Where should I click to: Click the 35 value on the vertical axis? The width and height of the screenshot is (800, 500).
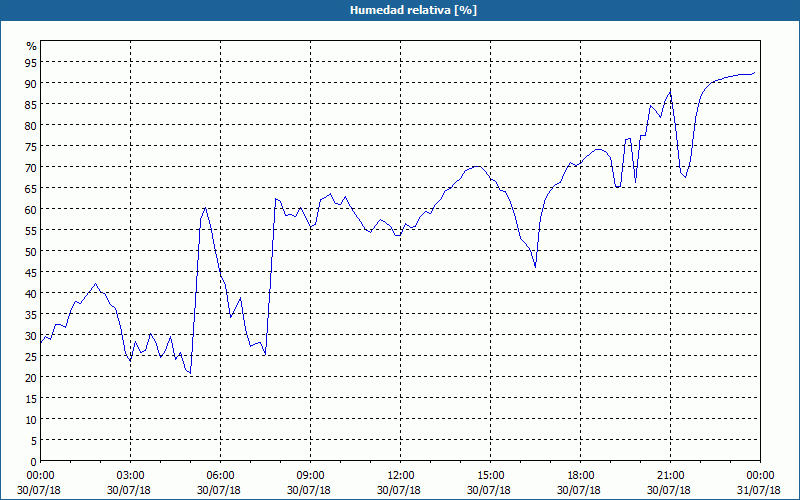point(31,314)
